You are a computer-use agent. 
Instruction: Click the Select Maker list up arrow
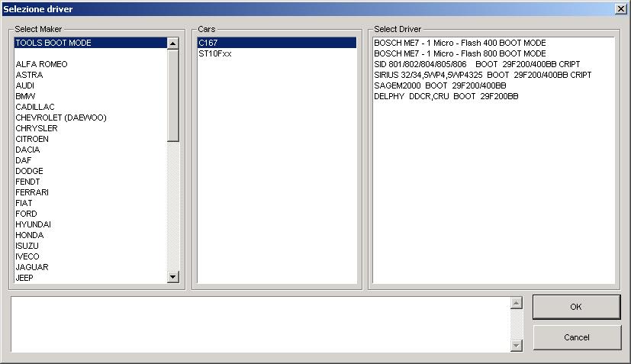click(x=172, y=43)
